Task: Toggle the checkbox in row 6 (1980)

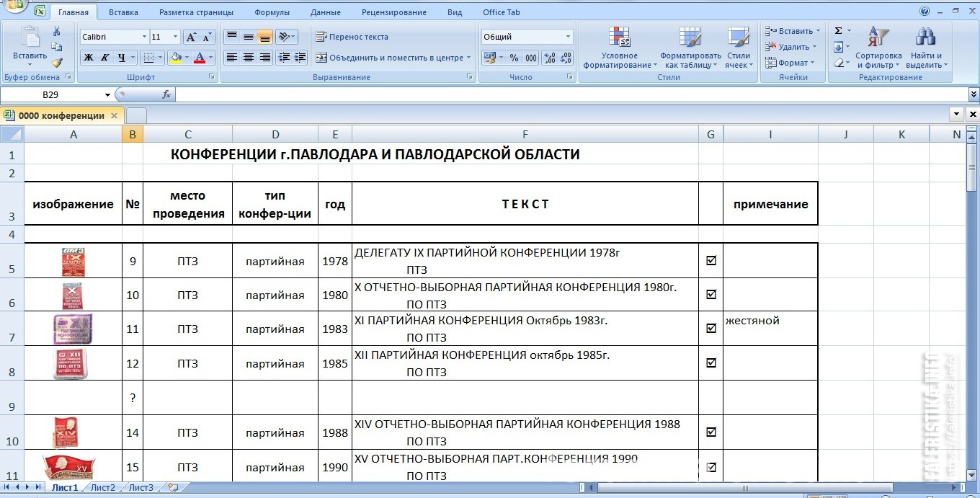Action: pos(711,294)
